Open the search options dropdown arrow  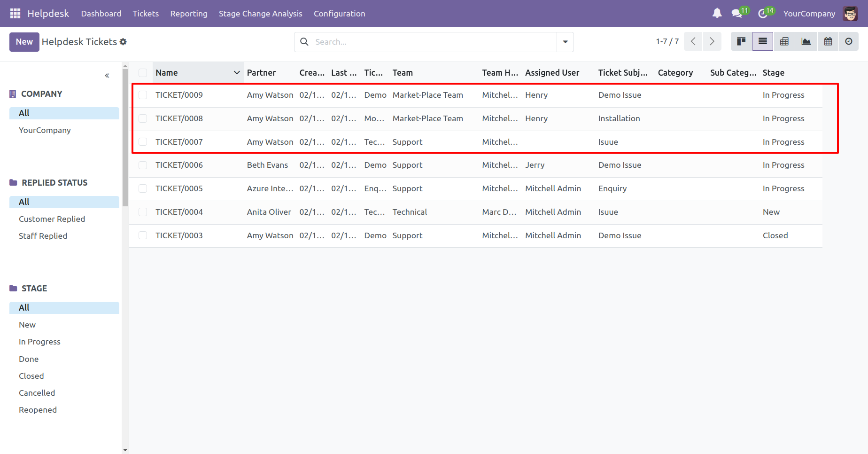pos(565,42)
